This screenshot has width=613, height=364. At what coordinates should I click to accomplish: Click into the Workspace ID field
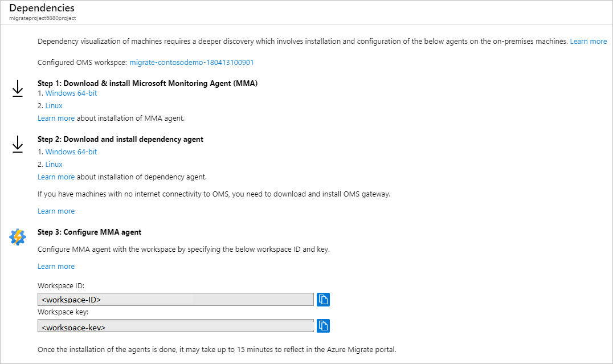click(175, 300)
